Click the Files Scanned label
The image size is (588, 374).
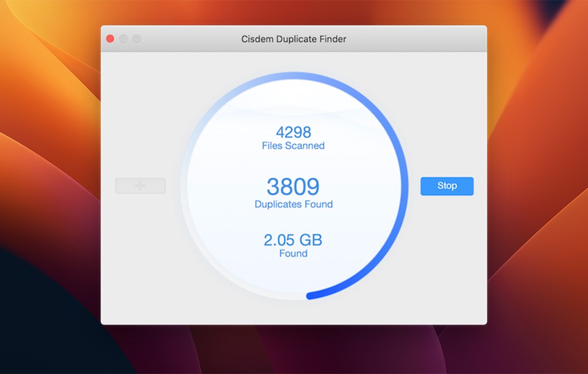click(293, 146)
